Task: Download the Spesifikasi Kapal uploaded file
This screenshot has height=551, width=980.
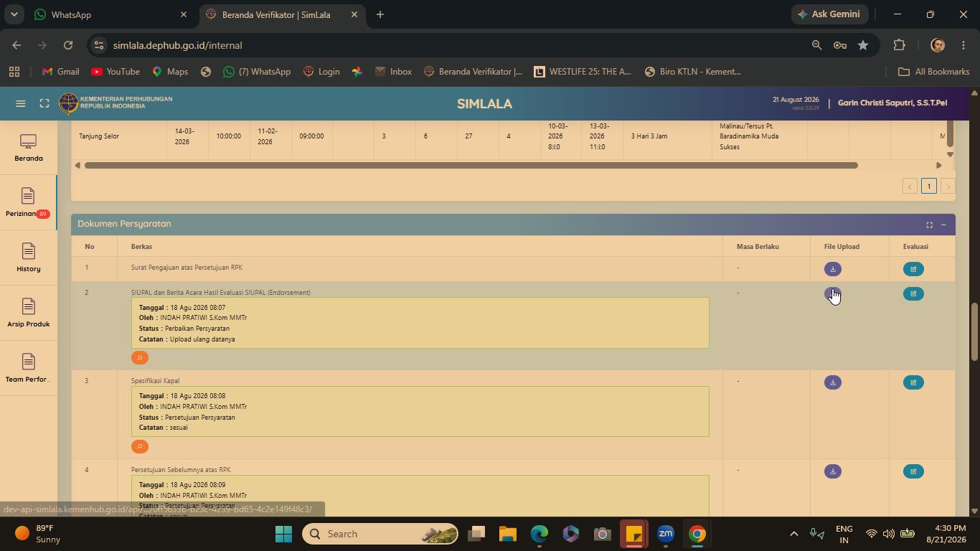Action: coord(832,382)
